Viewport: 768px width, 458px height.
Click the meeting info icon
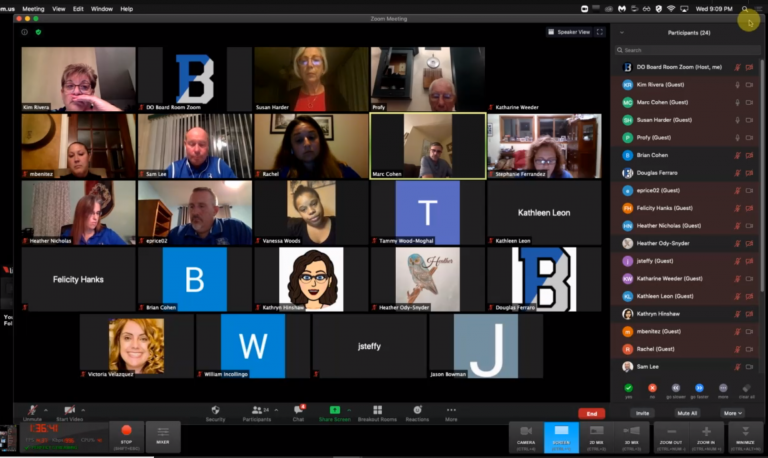coord(24,32)
